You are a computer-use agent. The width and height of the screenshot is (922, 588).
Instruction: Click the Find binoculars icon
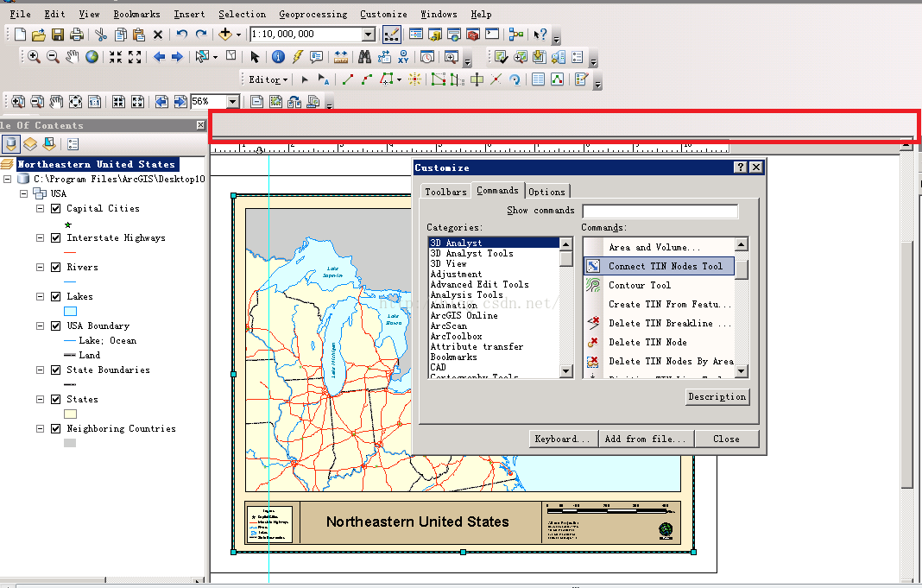point(364,57)
